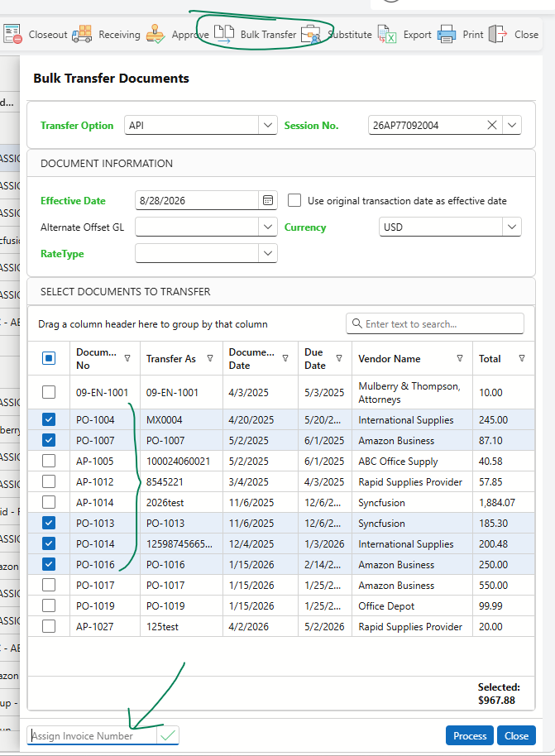Open filter for Total column
This screenshot has height=756, width=555.
click(522, 358)
